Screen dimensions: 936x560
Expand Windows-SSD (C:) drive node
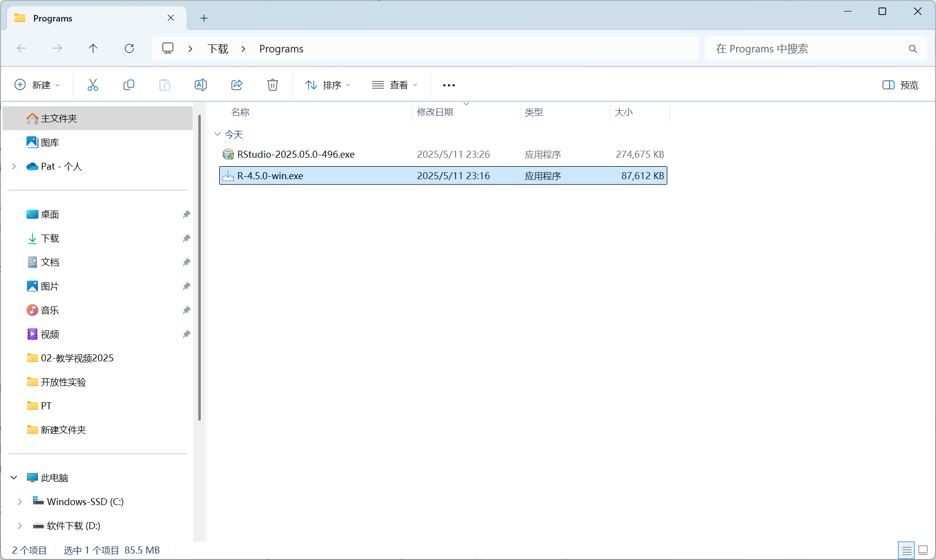click(x=19, y=502)
